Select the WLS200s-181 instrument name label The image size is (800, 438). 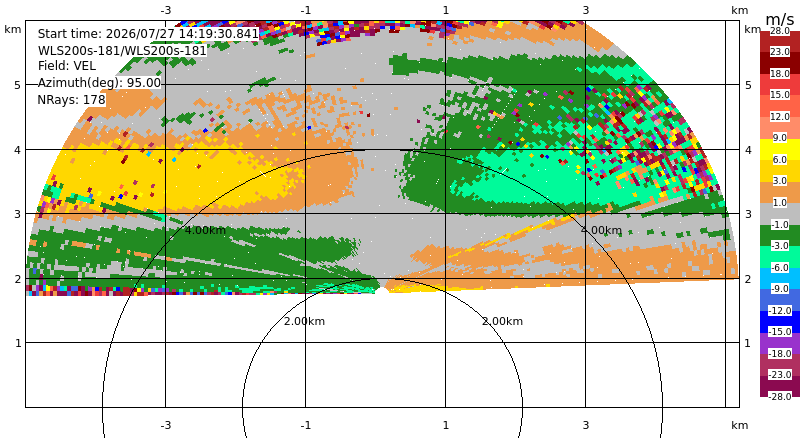122,51
